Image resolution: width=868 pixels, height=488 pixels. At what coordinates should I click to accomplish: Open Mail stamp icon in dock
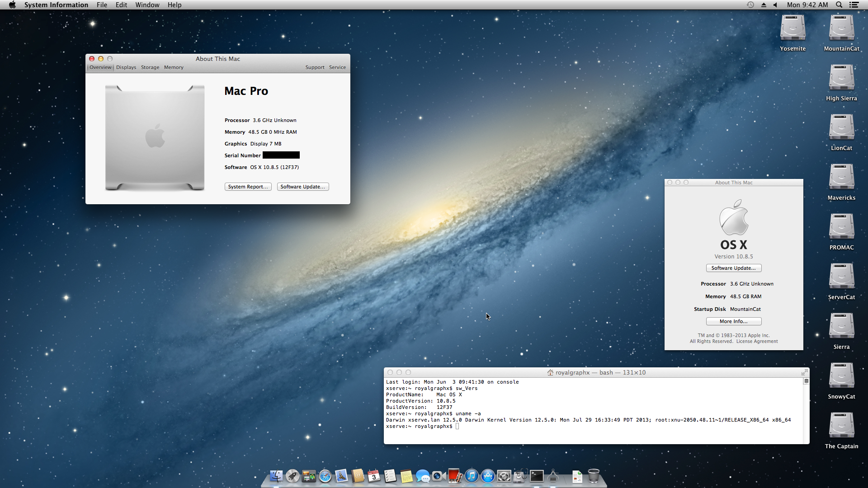[x=341, y=476]
